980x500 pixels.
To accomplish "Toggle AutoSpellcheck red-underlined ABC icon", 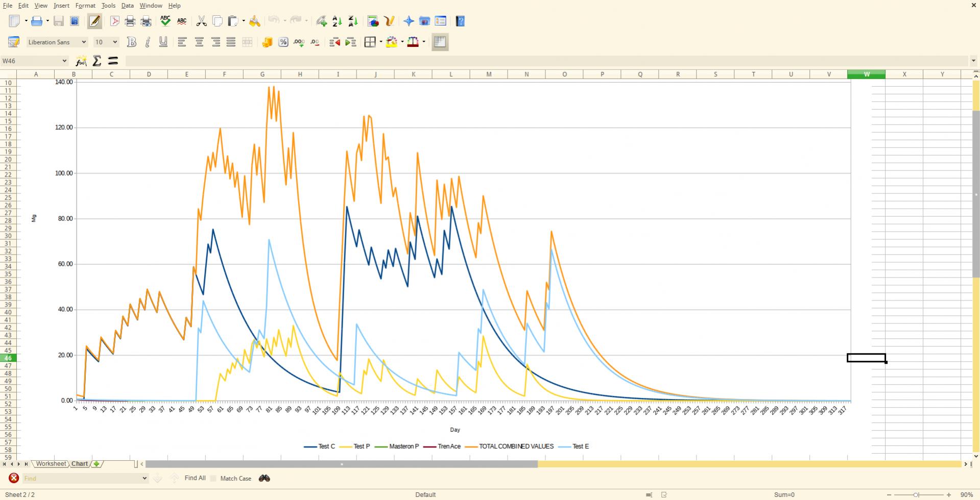I will (182, 21).
